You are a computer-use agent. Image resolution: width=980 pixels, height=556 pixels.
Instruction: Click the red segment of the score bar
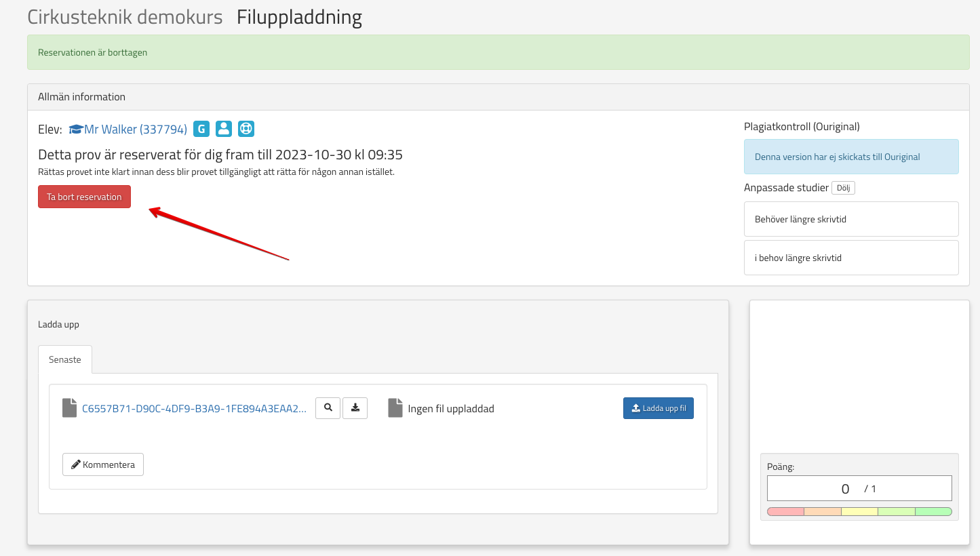click(785, 511)
